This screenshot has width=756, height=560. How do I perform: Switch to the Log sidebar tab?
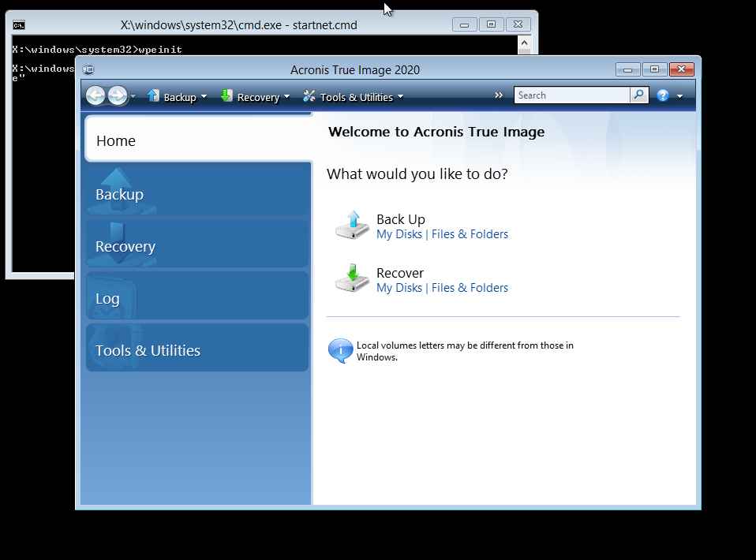click(196, 298)
